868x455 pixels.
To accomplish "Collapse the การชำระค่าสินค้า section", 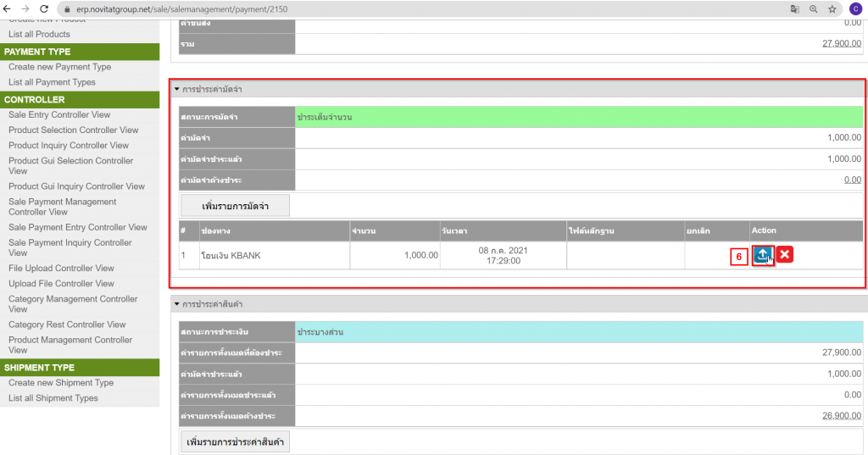I will click(176, 303).
